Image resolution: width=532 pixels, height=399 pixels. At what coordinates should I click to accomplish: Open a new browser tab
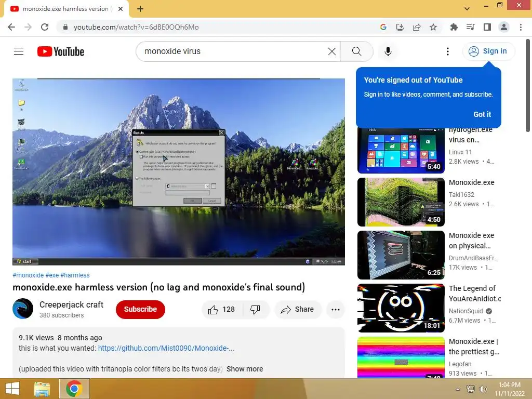coord(140,9)
